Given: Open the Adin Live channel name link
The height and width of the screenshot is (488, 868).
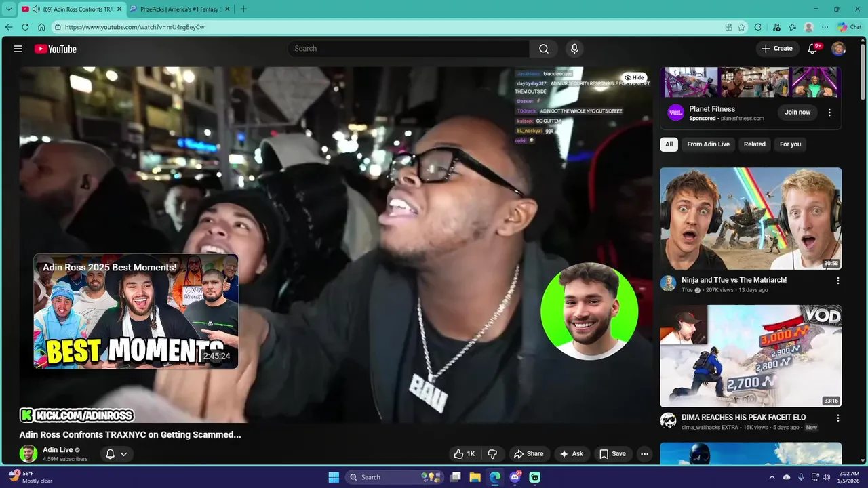Looking at the screenshot, I should (x=58, y=449).
